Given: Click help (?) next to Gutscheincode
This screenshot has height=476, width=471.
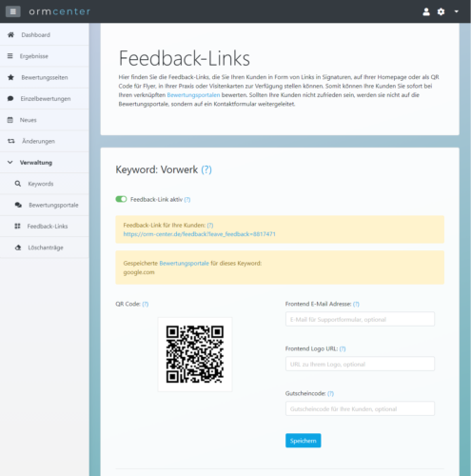Looking at the screenshot, I should [x=330, y=393].
